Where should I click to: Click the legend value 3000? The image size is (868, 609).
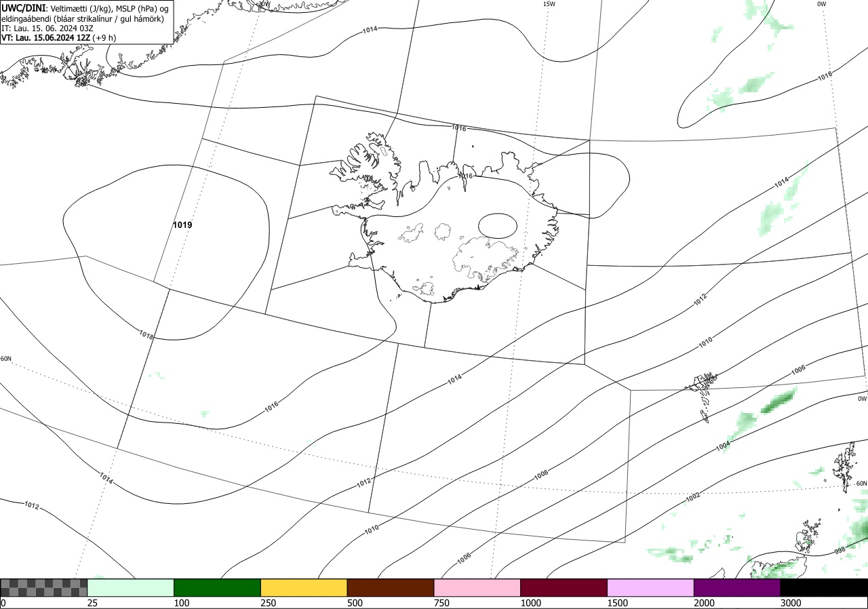pos(791,603)
